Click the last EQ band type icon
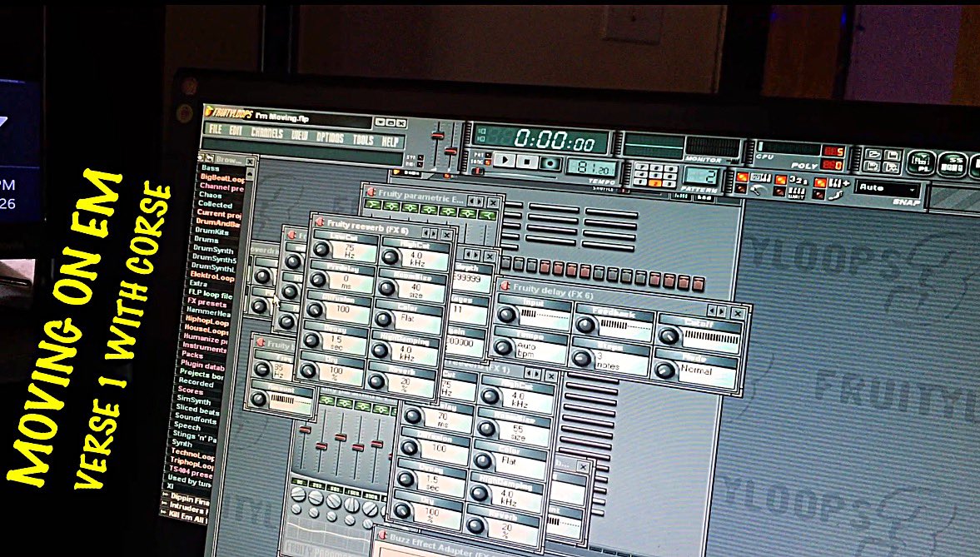980x557 pixels. tap(487, 215)
